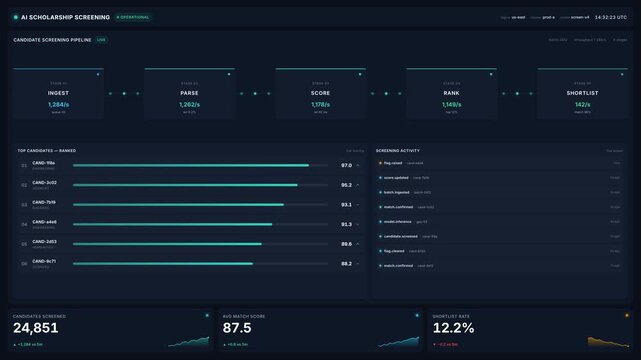Open the SCORE pipeline stage card
641x360 pixels.
pyautogui.click(x=320, y=94)
